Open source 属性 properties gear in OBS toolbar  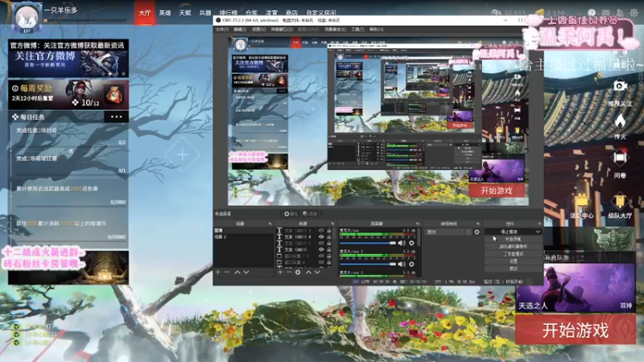tap(291, 214)
